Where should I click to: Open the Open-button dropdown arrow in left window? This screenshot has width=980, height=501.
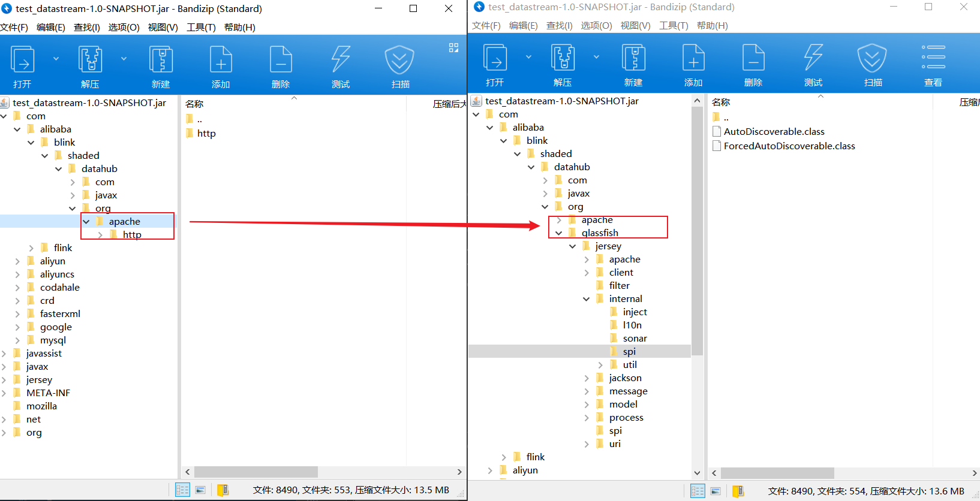pyautogui.click(x=56, y=59)
